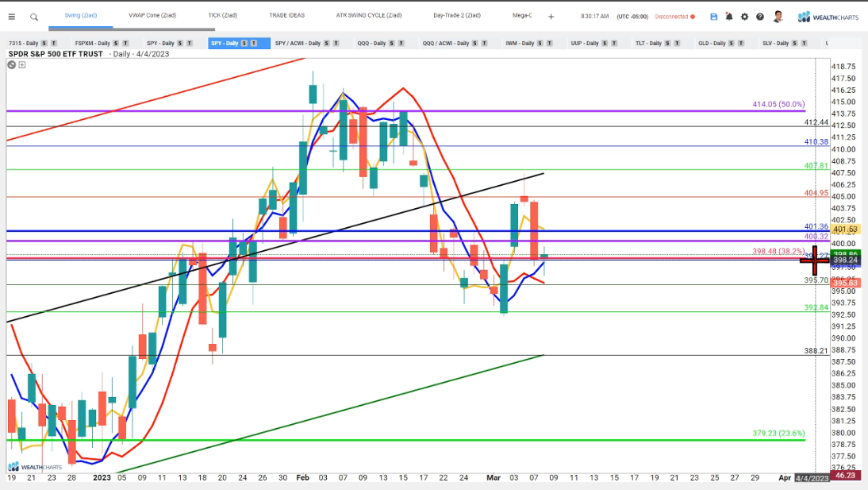Open the user profile avatar
868x490 pixels.
click(x=778, y=17)
